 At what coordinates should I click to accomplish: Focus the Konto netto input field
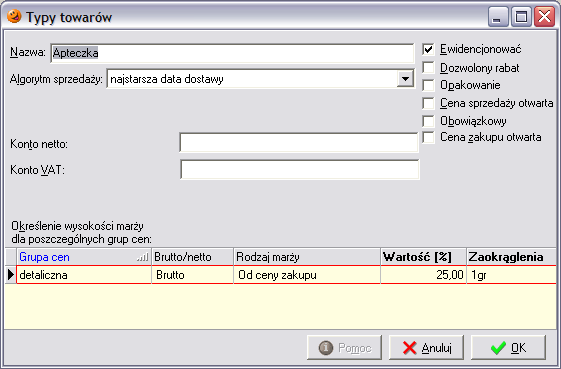pyautogui.click(x=299, y=142)
